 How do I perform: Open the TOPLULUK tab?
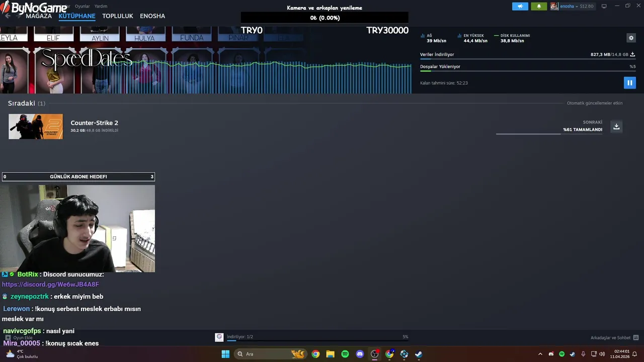118,16
